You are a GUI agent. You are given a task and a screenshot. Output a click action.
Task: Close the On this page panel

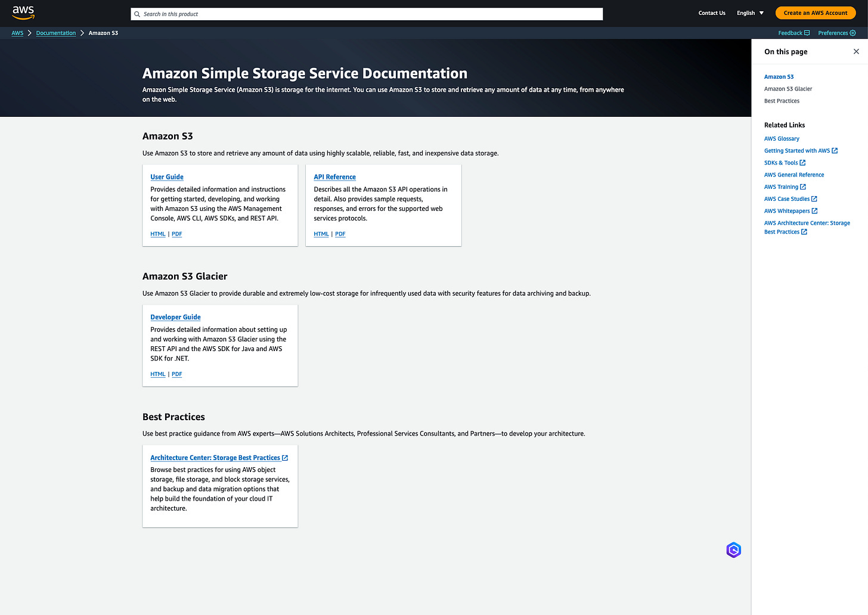tap(856, 51)
